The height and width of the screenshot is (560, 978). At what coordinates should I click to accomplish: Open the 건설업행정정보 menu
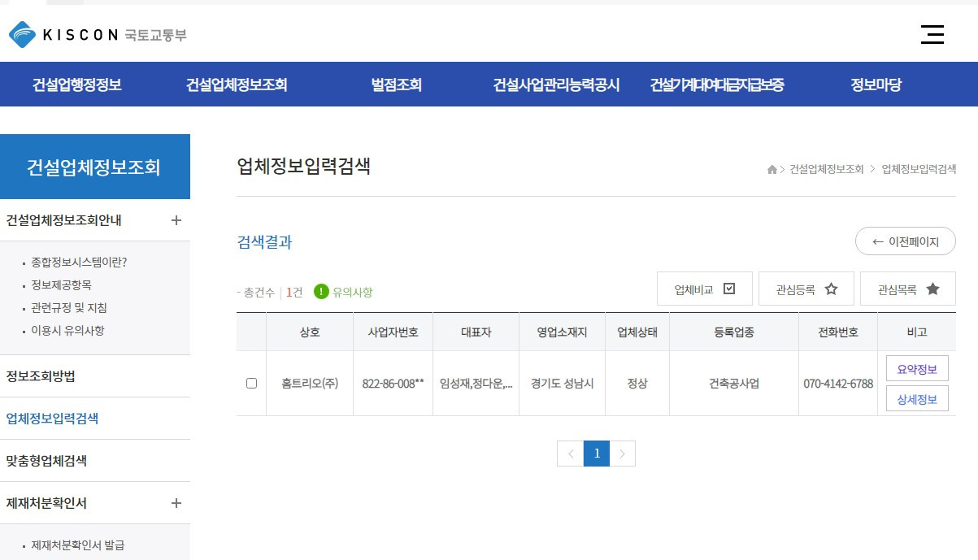[76, 85]
